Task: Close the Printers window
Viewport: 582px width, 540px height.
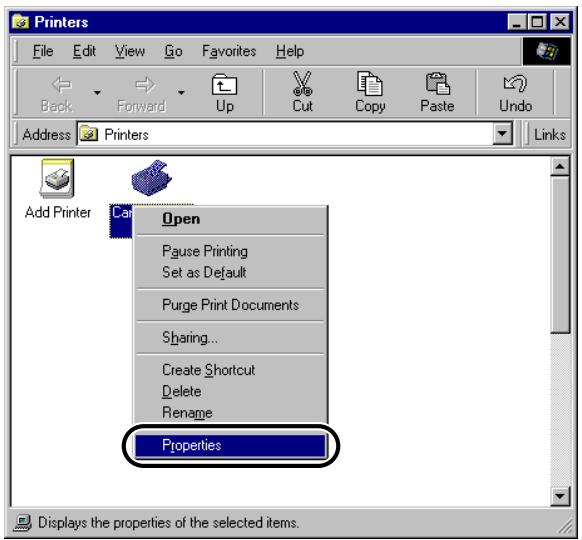Action: [559, 22]
